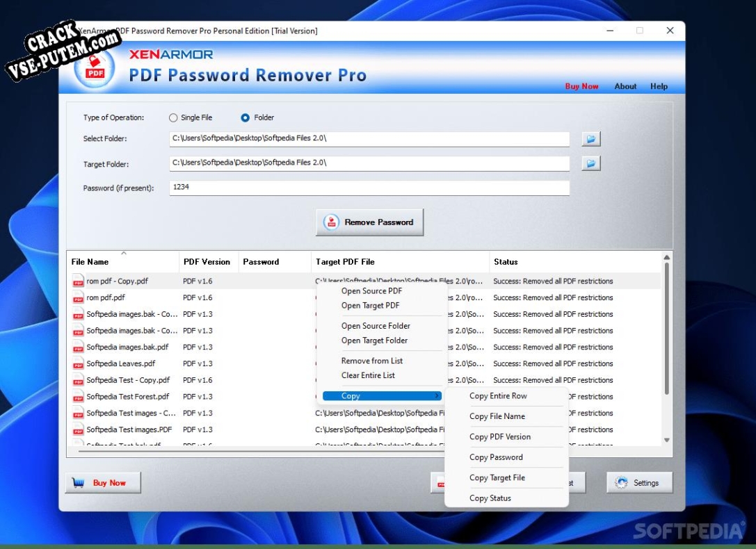756x549 pixels.
Task: Open Settings with the gear button
Action: (x=639, y=483)
